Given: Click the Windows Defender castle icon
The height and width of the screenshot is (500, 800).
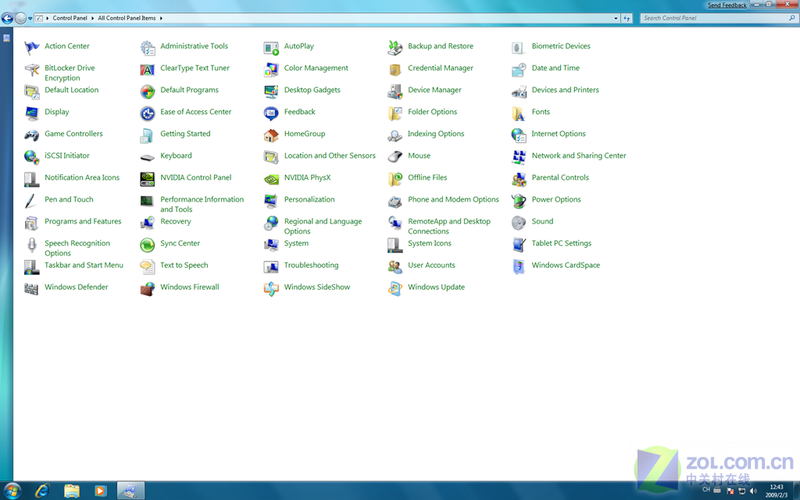Looking at the screenshot, I should pos(32,289).
